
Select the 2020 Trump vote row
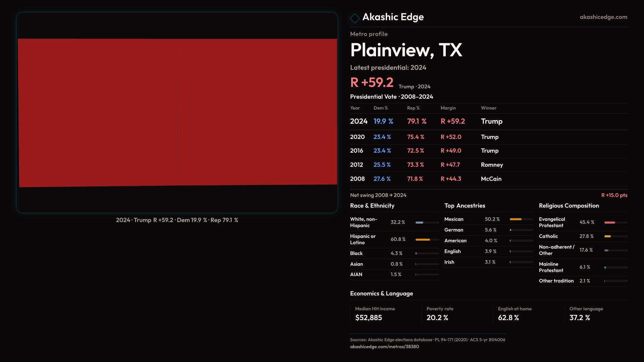coord(426,137)
